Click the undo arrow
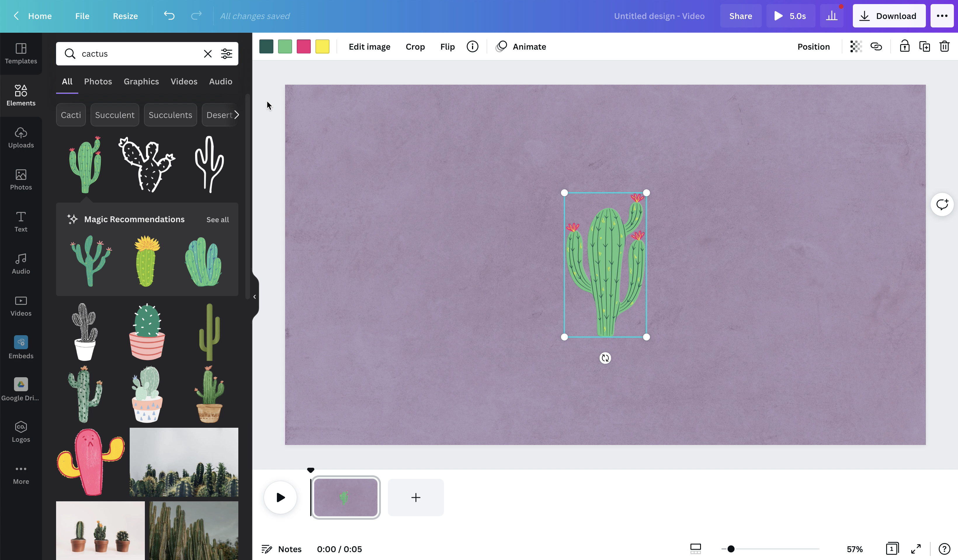 (169, 16)
